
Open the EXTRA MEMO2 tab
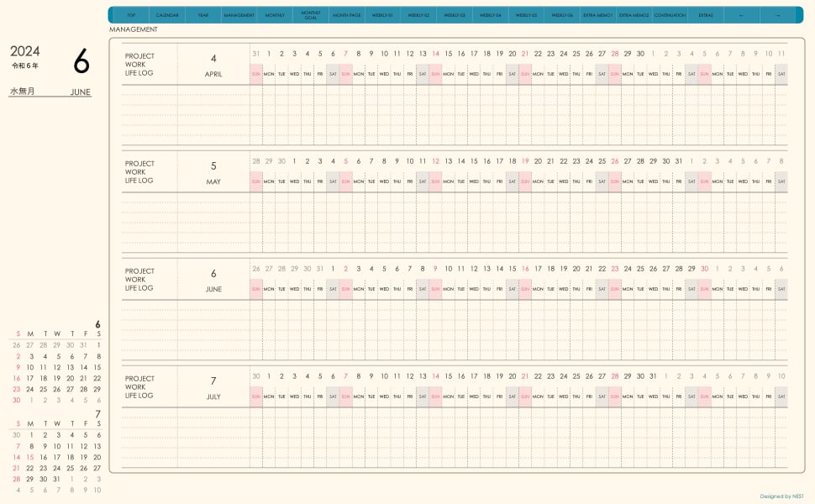(634, 15)
